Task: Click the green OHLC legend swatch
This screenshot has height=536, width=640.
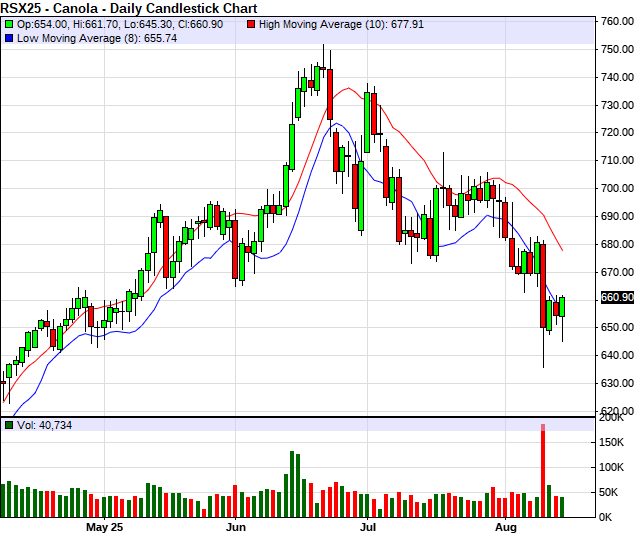Action: [9, 23]
